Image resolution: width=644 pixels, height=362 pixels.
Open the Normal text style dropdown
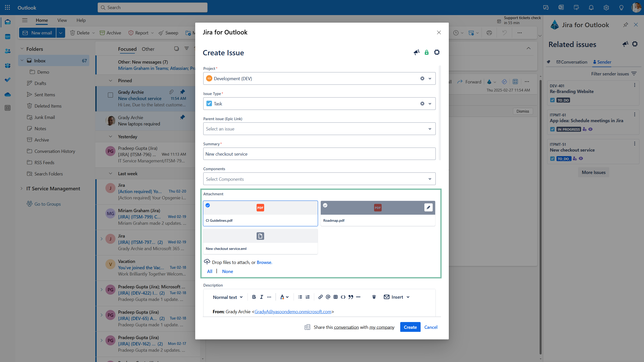click(x=228, y=297)
